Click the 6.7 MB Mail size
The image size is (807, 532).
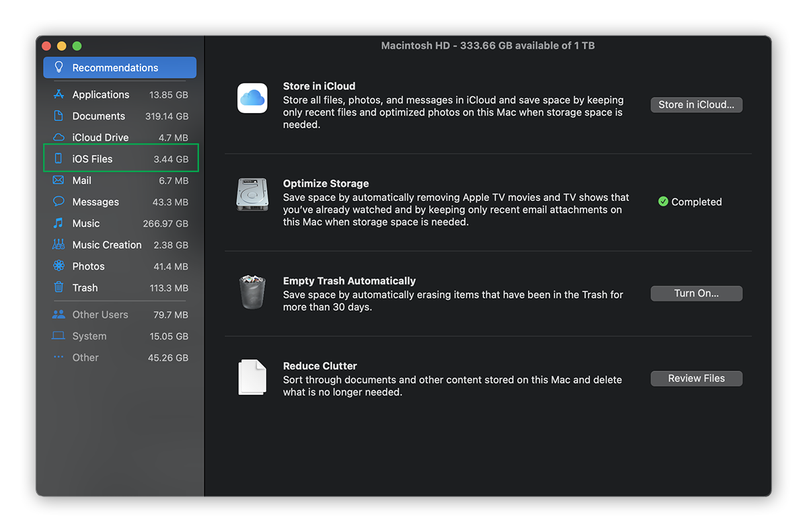point(174,181)
